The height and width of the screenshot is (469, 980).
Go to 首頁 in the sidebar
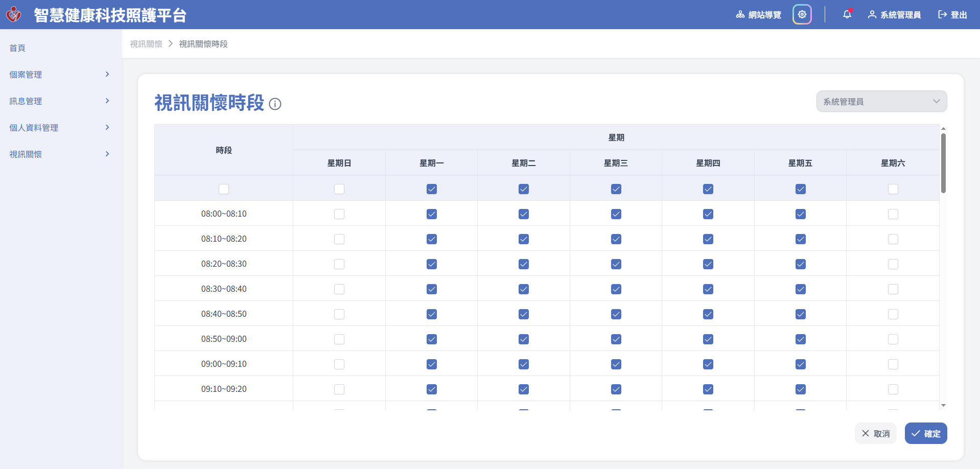coord(17,48)
